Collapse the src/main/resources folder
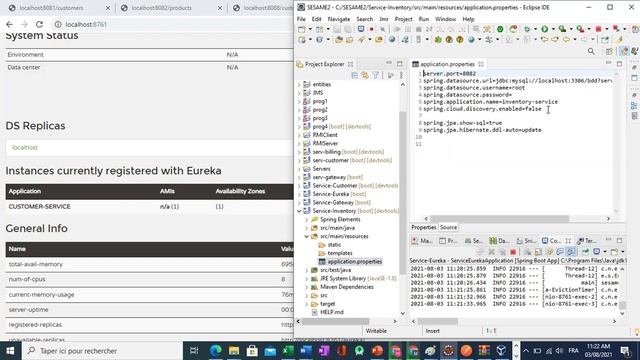The width and height of the screenshot is (640, 360). pyautogui.click(x=307, y=236)
